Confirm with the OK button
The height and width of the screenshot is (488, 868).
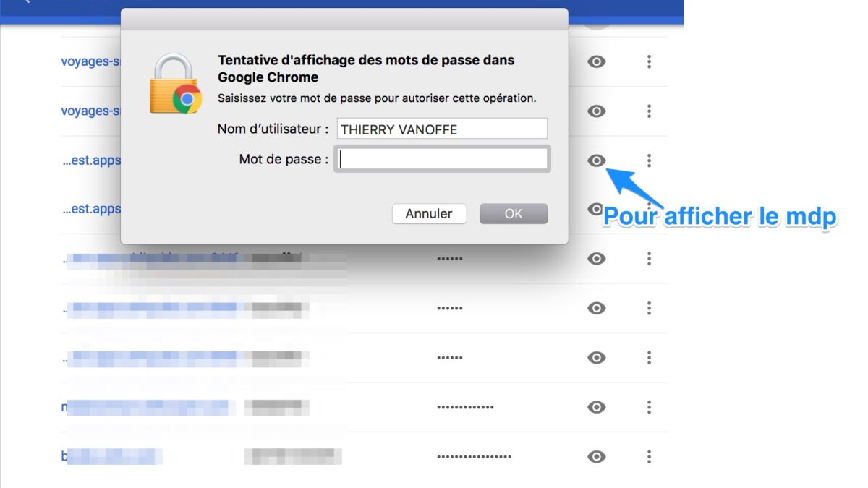point(514,213)
